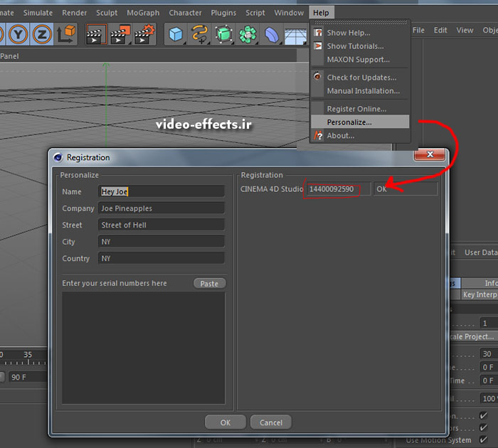Viewport: 498px width, 448px height.
Task: Click the FPS value field showing 30
Action: [x=489, y=353]
